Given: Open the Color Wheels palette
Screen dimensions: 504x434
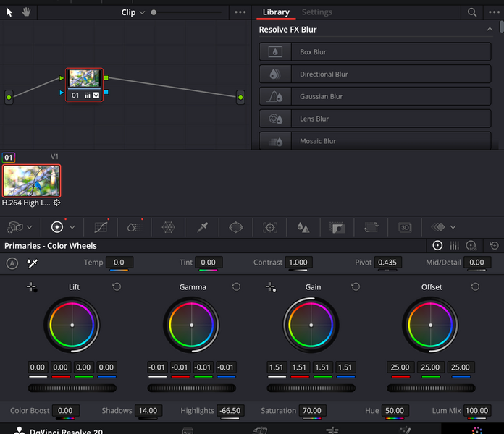Looking at the screenshot, I should pyautogui.click(x=57, y=227).
